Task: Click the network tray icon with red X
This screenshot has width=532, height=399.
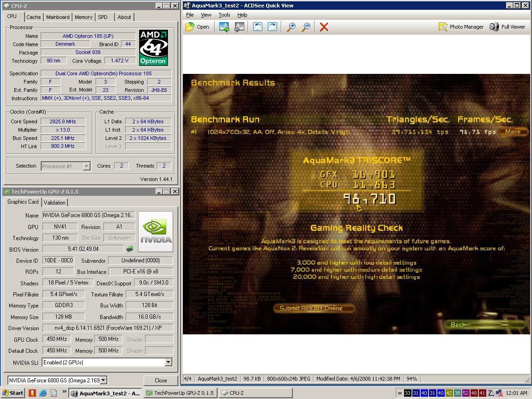Action: click(x=499, y=393)
